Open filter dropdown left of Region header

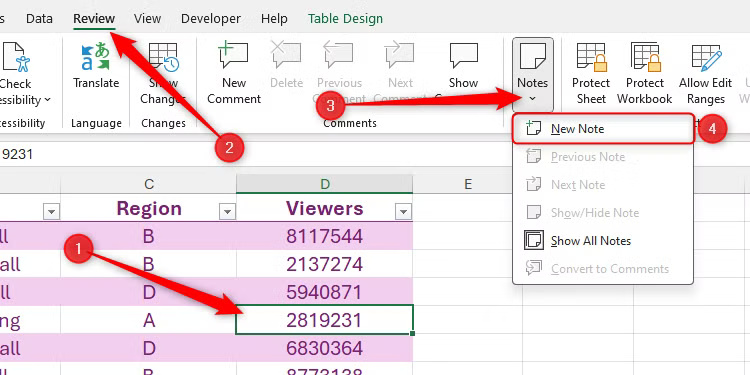(51, 211)
